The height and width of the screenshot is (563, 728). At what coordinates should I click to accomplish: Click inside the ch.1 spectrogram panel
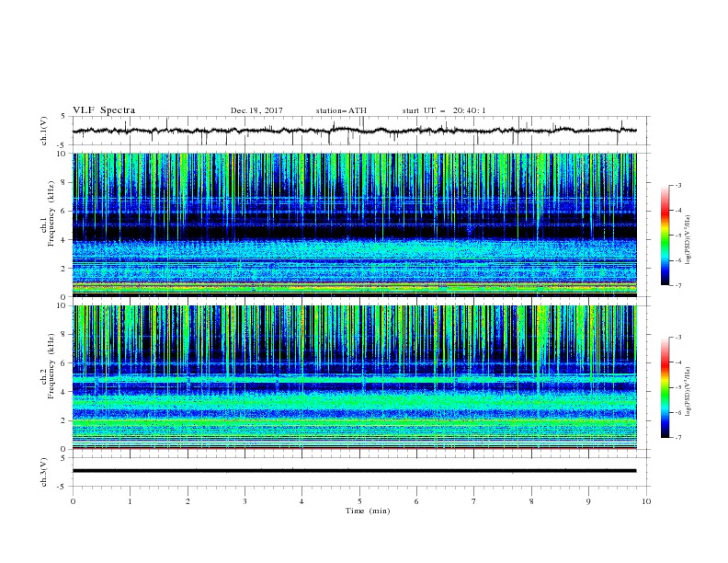(x=355, y=224)
